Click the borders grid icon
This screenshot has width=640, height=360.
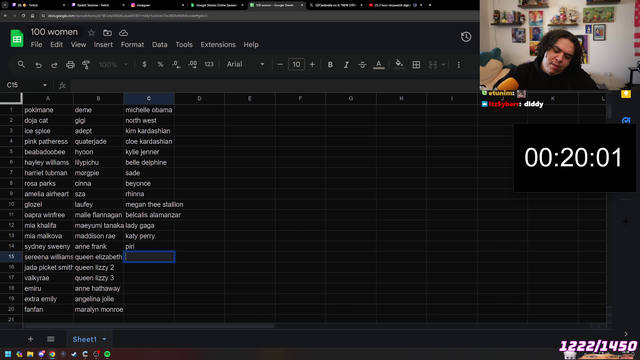tap(416, 64)
